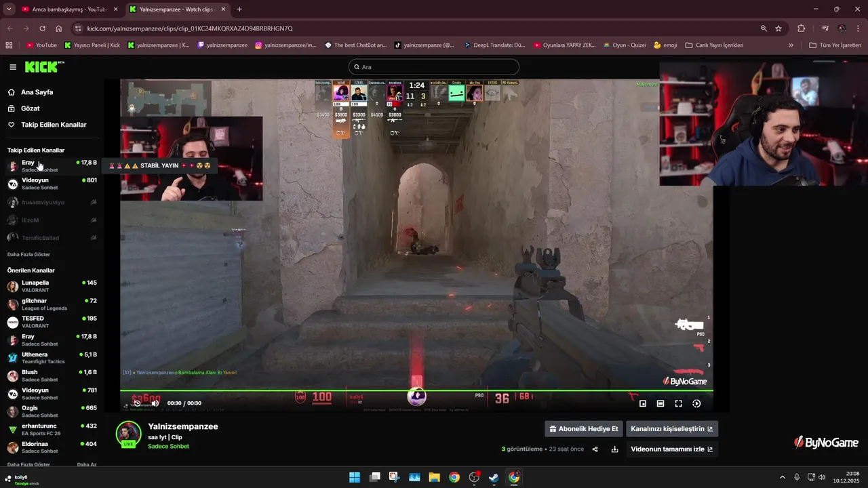The height and width of the screenshot is (488, 868).
Task: Open offline channel iEzoM
Action: [52, 220]
